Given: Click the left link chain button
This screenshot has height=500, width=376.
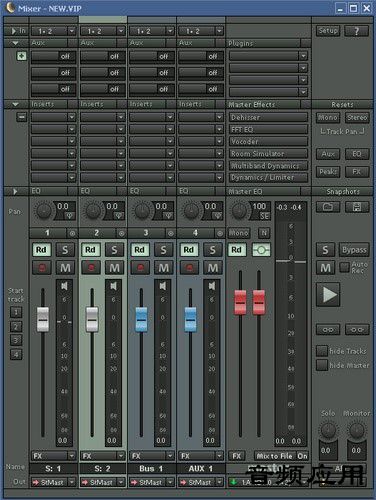Looking at the screenshot, I should pos(328,330).
